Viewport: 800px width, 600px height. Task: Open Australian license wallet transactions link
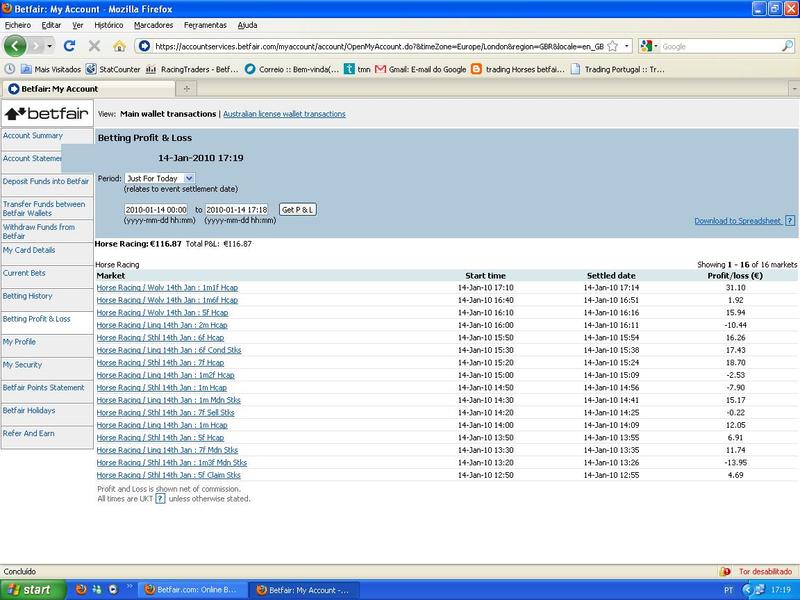284,114
